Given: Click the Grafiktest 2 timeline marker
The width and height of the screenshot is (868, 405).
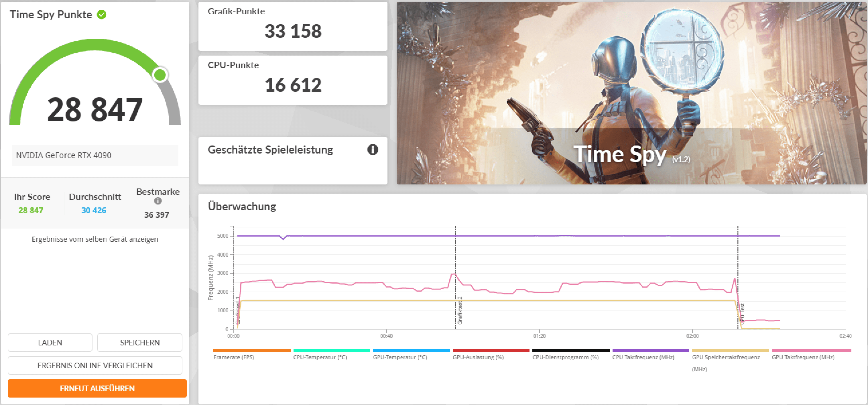Looking at the screenshot, I should 460,310.
